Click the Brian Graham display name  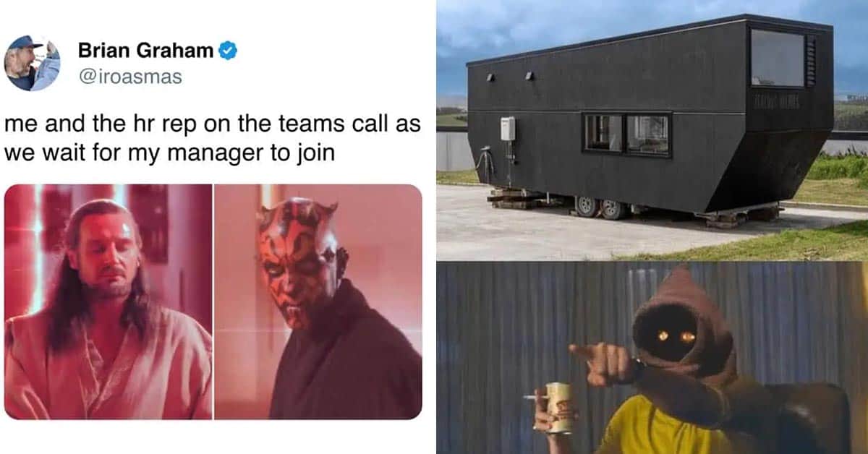click(x=146, y=51)
